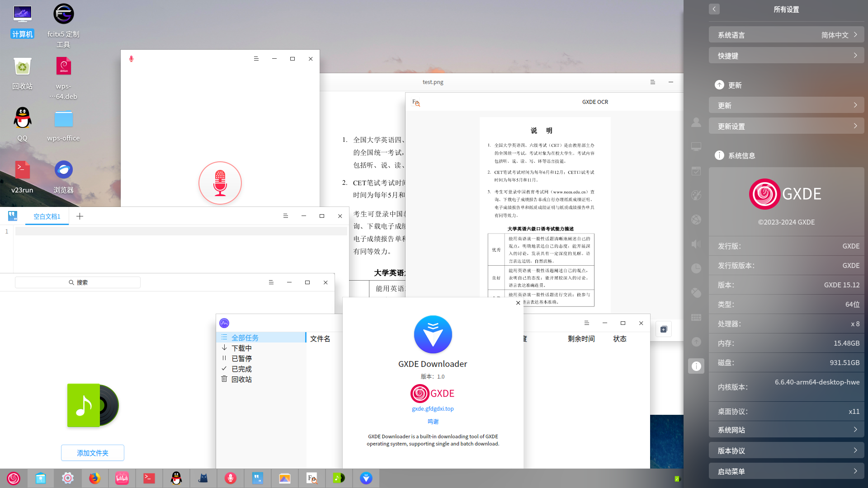
Task: Select 回收站 in the downloader sidebar
Action: (261, 379)
